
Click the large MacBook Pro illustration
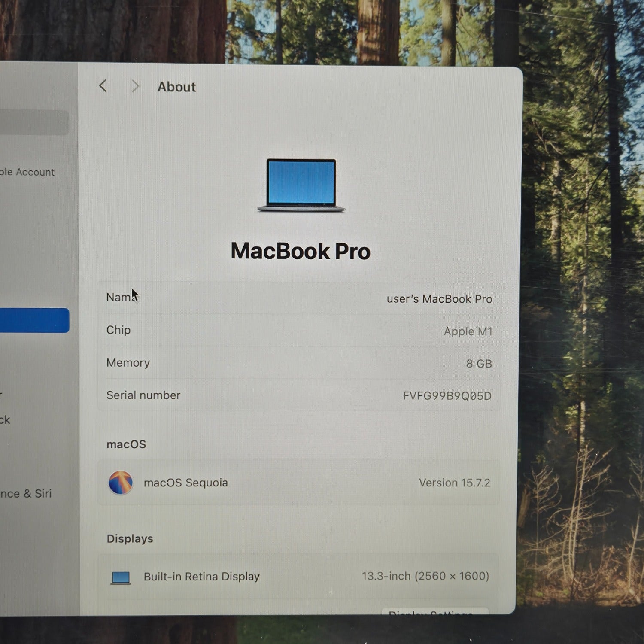[x=301, y=185]
